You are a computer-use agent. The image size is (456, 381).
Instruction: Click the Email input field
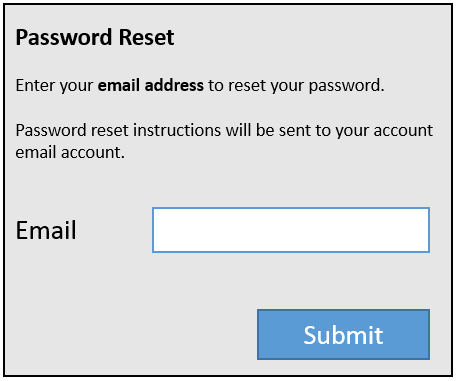click(x=291, y=230)
